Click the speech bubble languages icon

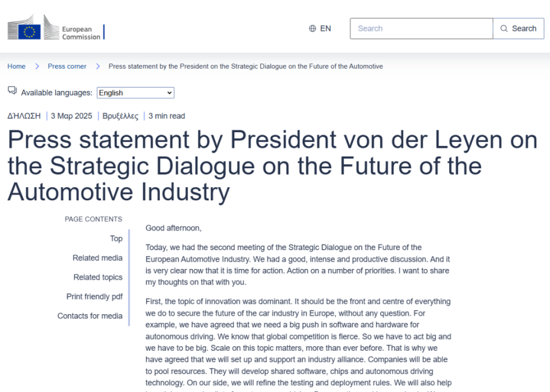[12, 90]
